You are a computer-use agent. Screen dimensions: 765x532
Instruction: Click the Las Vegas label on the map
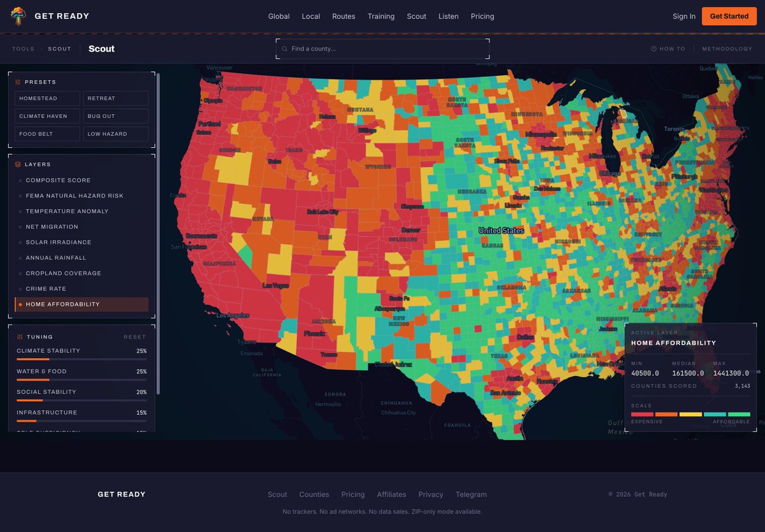[275, 285]
